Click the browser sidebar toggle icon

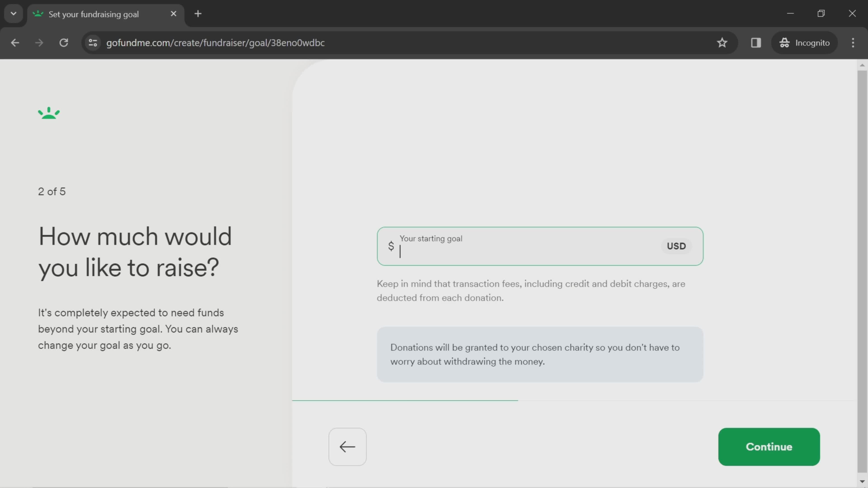pyautogui.click(x=756, y=42)
